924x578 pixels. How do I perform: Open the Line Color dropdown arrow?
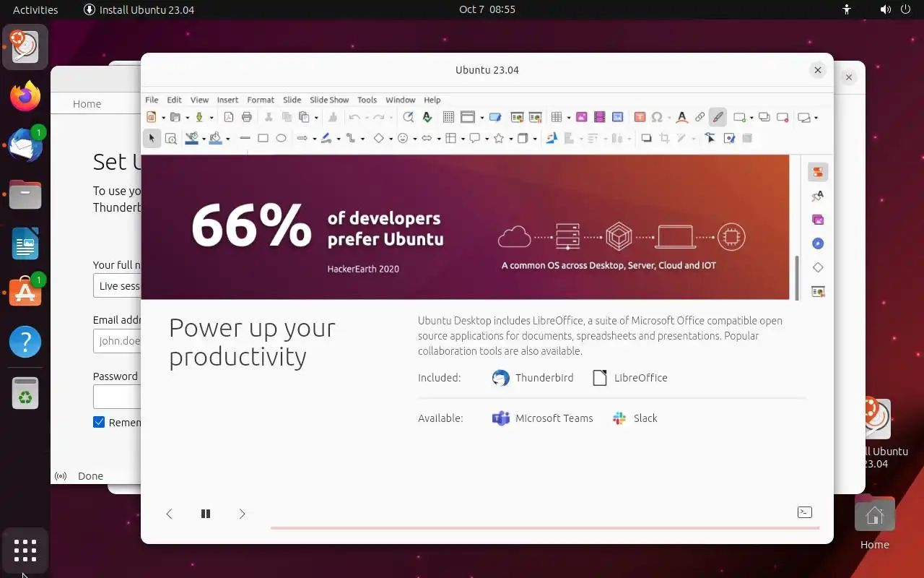pos(204,139)
